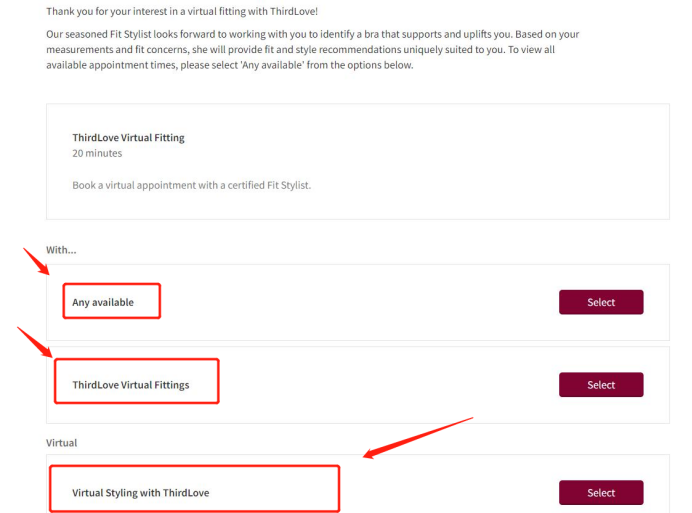Click the '20 minutes' duration text
This screenshot has width=692, height=513.
(x=97, y=153)
